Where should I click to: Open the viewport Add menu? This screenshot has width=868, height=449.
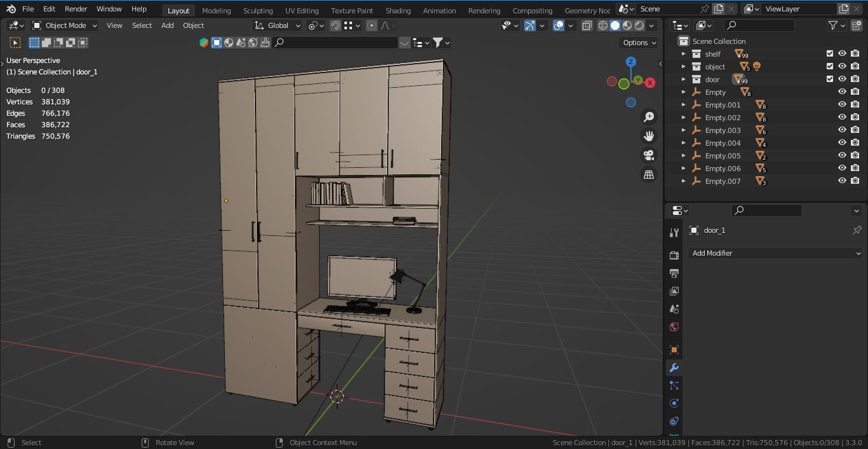coord(167,25)
